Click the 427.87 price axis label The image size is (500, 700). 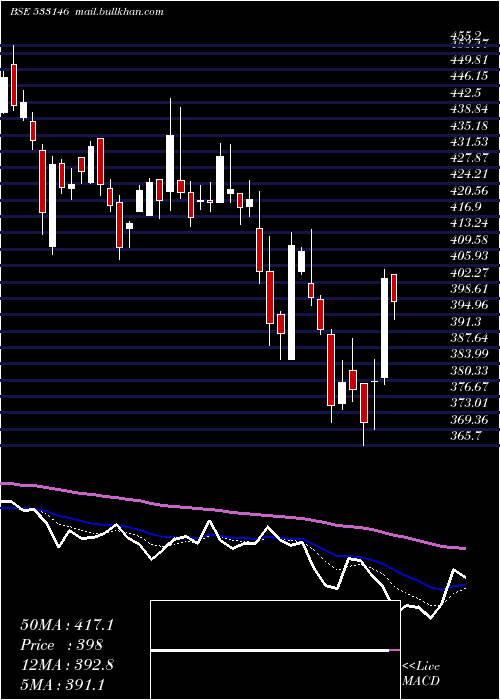coord(469,158)
